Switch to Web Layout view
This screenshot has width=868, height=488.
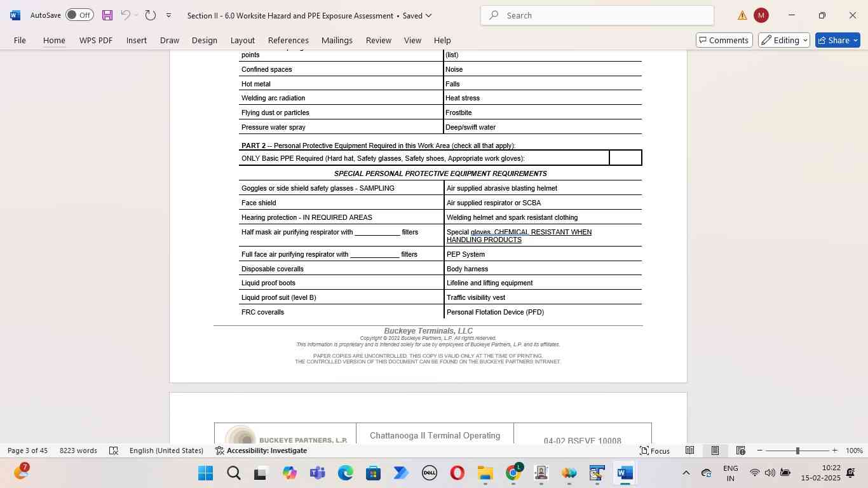(740, 451)
